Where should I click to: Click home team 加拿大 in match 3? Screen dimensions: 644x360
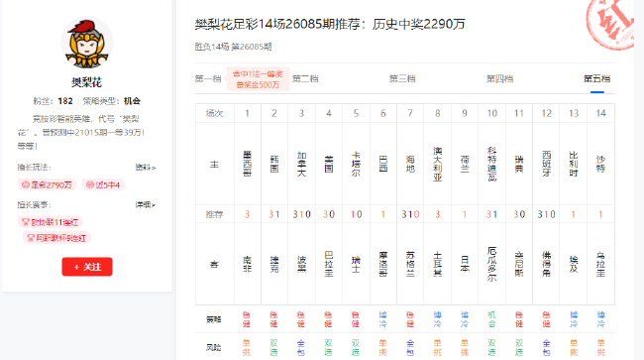[301, 164]
